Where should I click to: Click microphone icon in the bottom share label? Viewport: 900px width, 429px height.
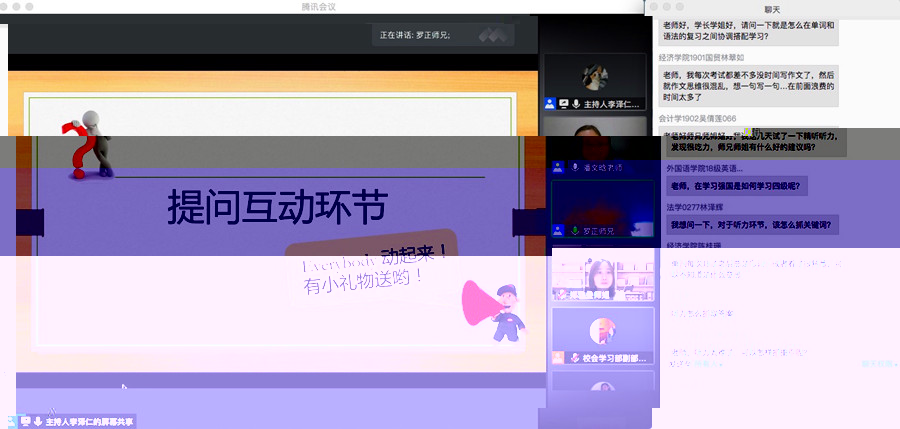38,422
